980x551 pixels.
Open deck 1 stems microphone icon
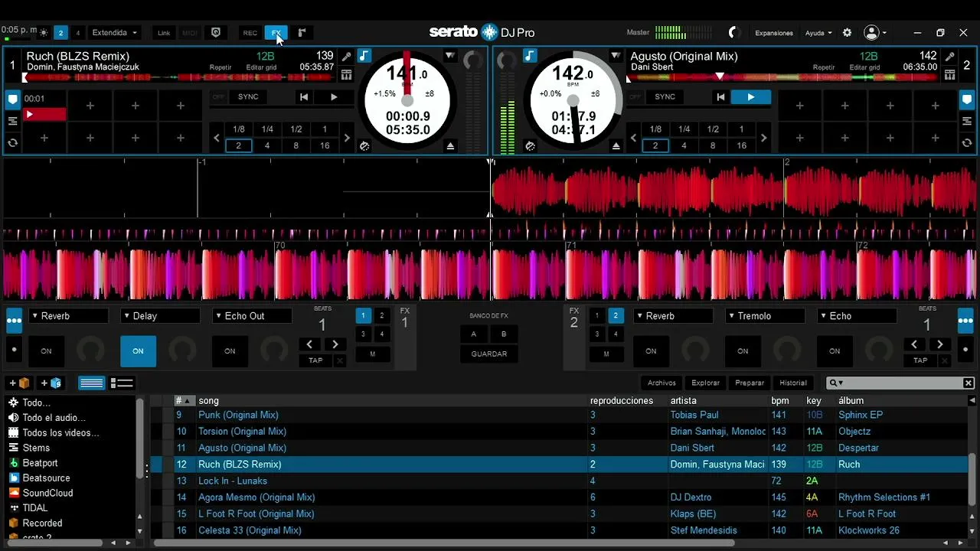[x=347, y=57]
